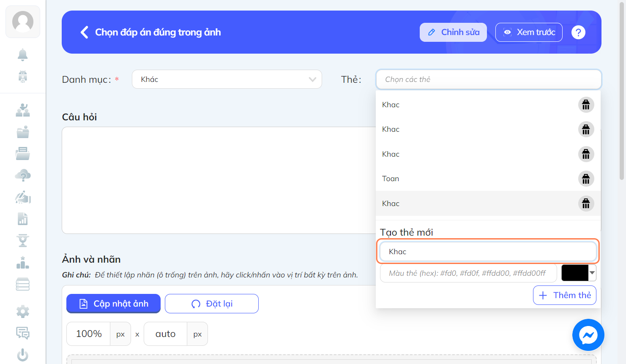Click the Đặt lại reset button
This screenshot has height=364, width=626.
[x=212, y=304]
